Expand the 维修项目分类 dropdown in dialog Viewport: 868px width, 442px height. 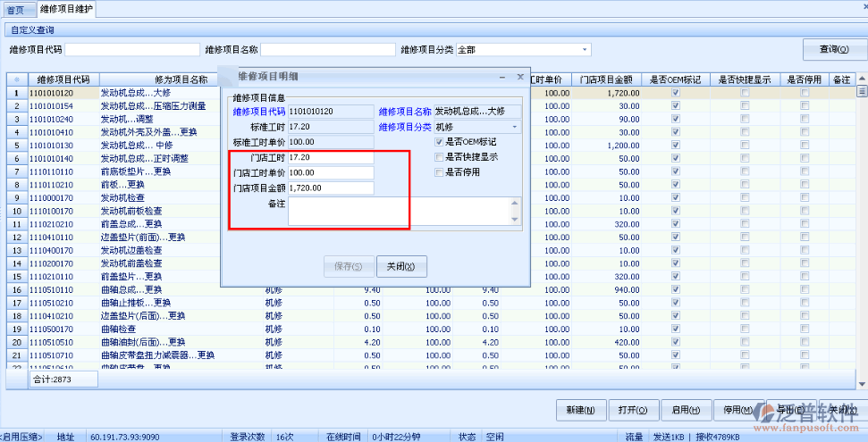[x=515, y=127]
